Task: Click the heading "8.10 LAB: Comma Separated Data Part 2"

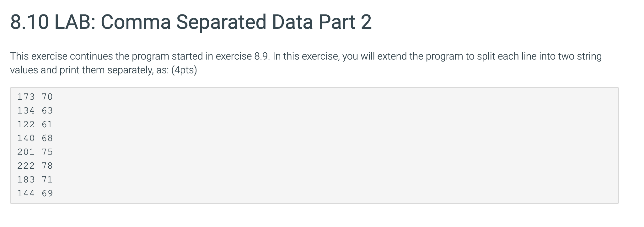Action: (191, 22)
